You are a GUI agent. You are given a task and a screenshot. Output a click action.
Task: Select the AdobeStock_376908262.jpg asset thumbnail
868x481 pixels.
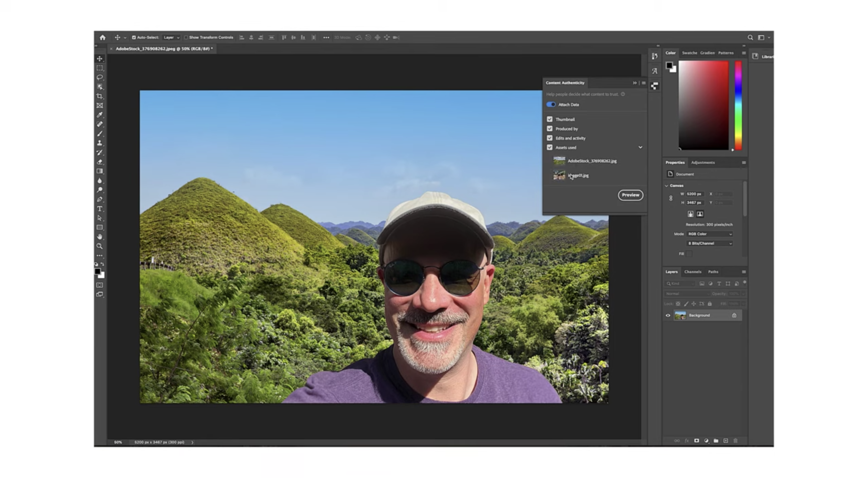[x=559, y=161]
